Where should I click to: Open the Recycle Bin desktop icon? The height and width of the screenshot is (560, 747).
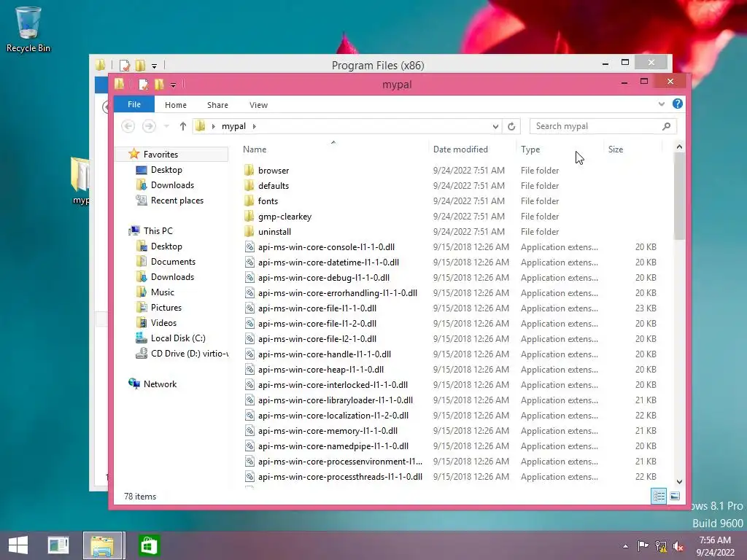coord(28,29)
